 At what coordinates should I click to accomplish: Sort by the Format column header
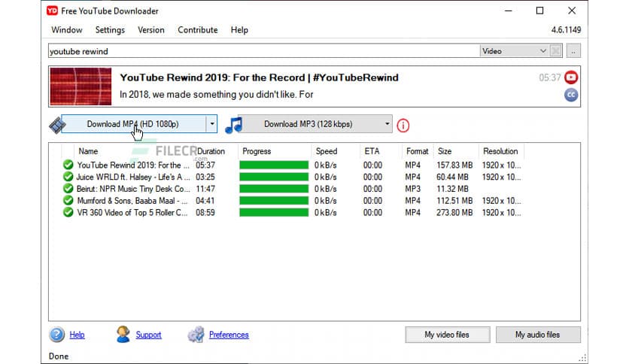tap(417, 151)
